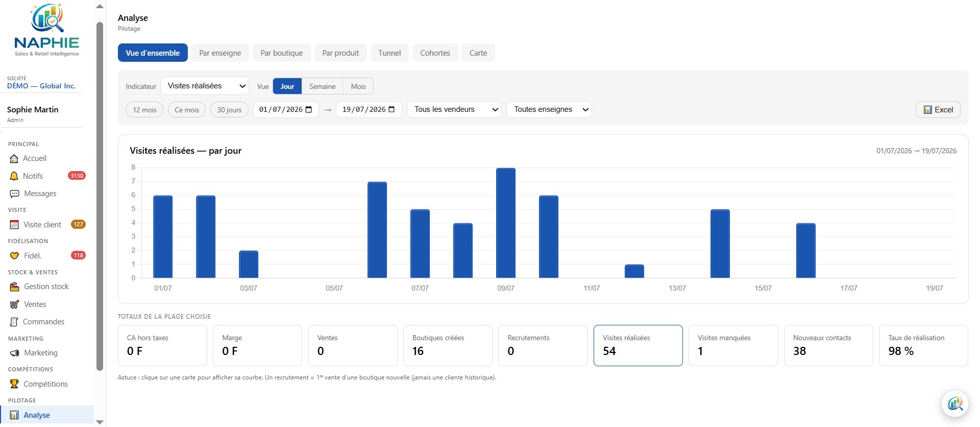The image size is (980, 427).
Task: Open the Toutes enseignes dropdown
Action: click(549, 109)
